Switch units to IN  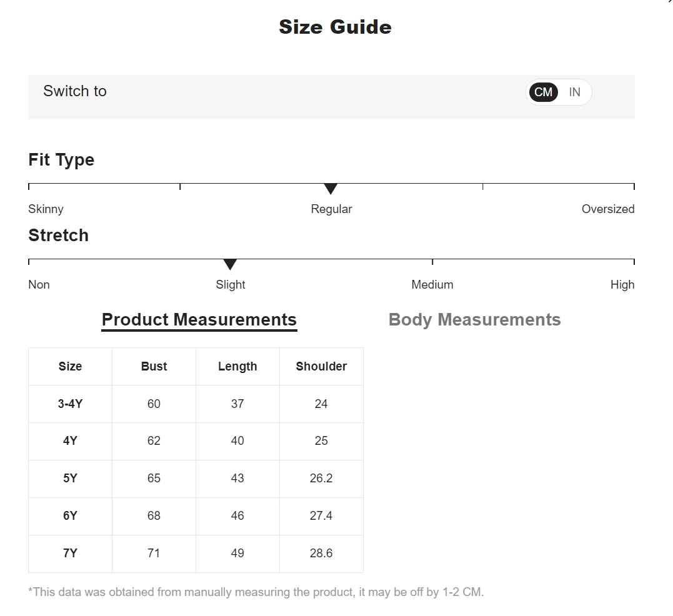pos(574,92)
